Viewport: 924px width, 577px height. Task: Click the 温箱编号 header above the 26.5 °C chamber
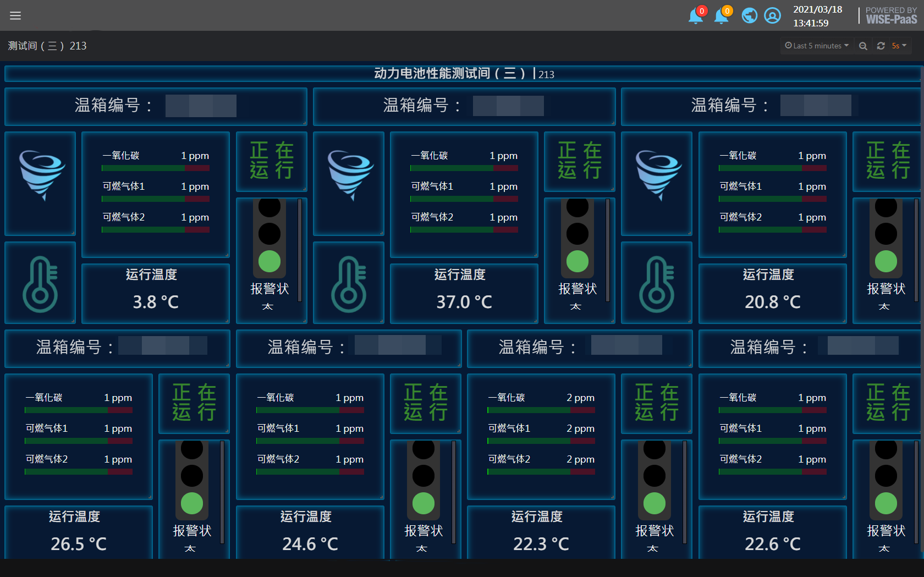click(117, 348)
